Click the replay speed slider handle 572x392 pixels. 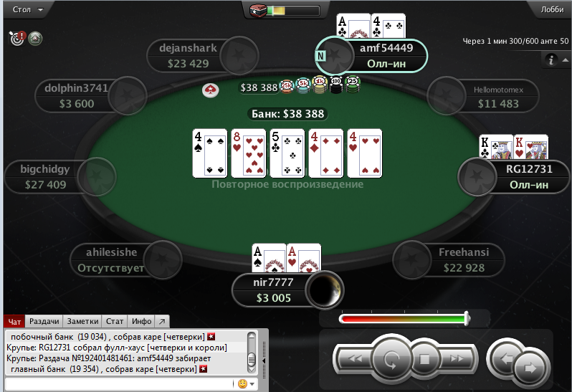[x=467, y=318]
